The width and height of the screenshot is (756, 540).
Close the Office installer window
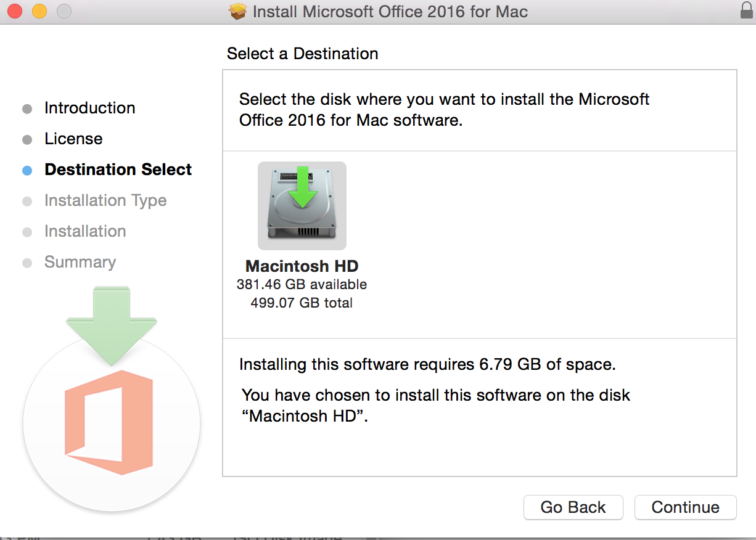point(14,11)
